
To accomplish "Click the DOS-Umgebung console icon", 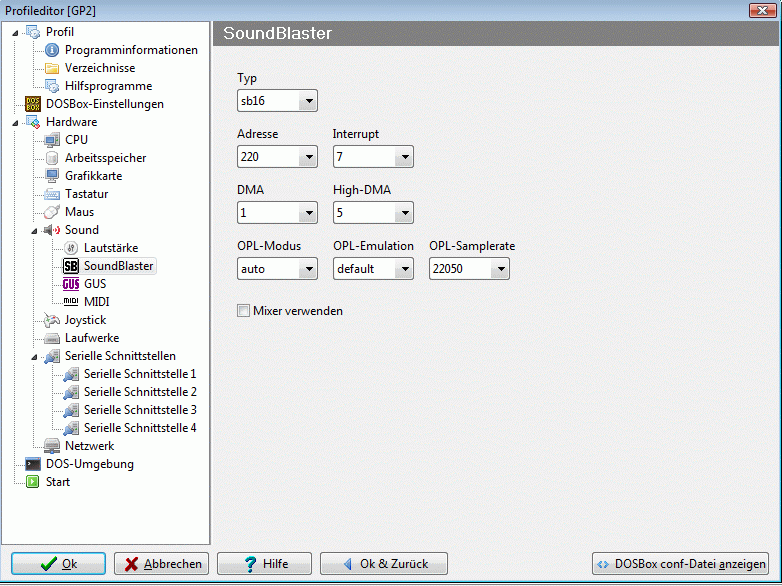I will pyautogui.click(x=33, y=464).
